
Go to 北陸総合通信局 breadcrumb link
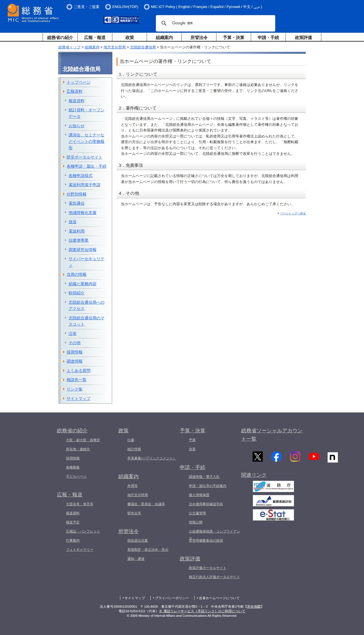[x=143, y=47]
